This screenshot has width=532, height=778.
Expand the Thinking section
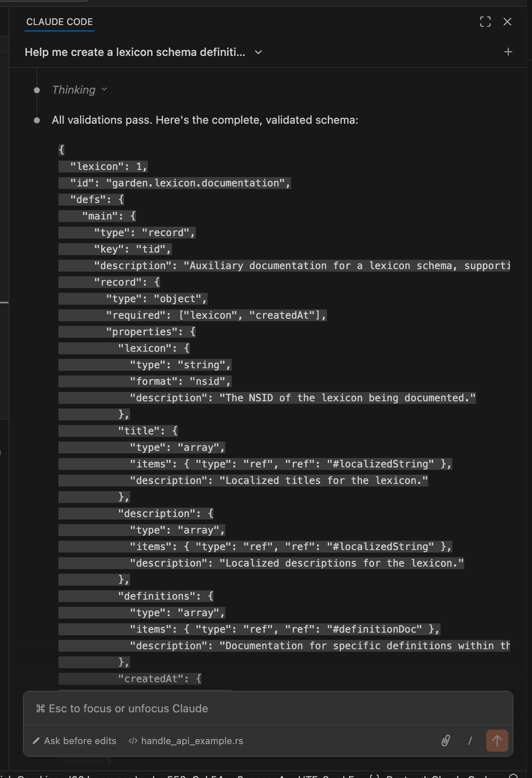pyautogui.click(x=79, y=90)
